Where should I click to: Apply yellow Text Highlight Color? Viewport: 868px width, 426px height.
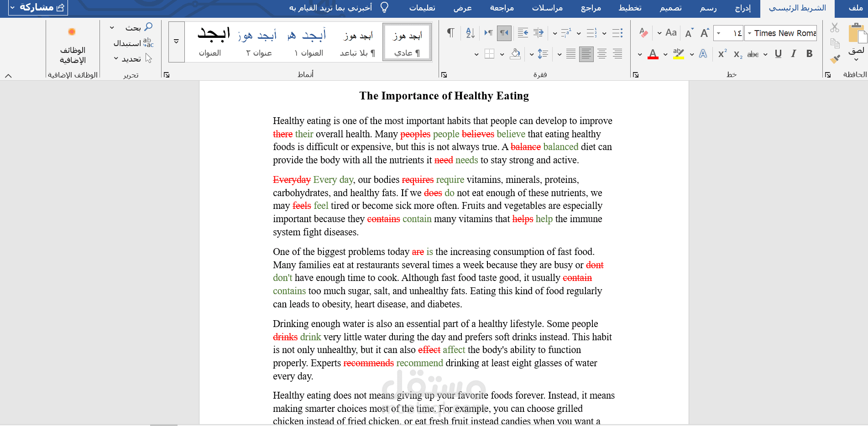coord(679,54)
